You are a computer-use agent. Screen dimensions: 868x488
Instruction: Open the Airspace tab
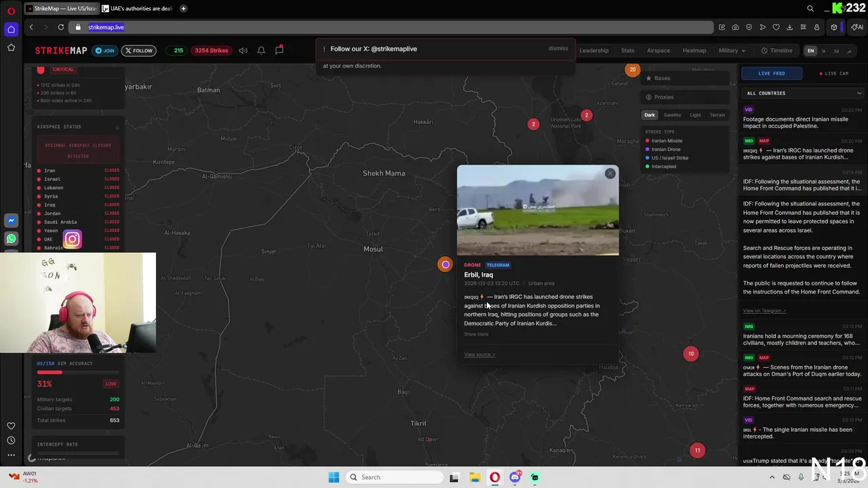click(x=658, y=51)
